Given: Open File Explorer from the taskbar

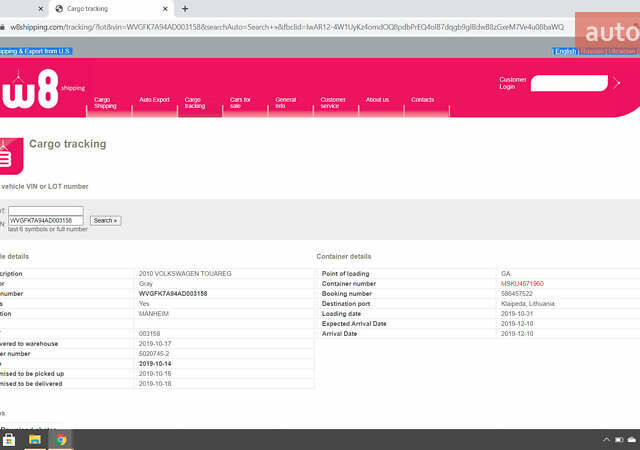Looking at the screenshot, I should click(35, 439).
